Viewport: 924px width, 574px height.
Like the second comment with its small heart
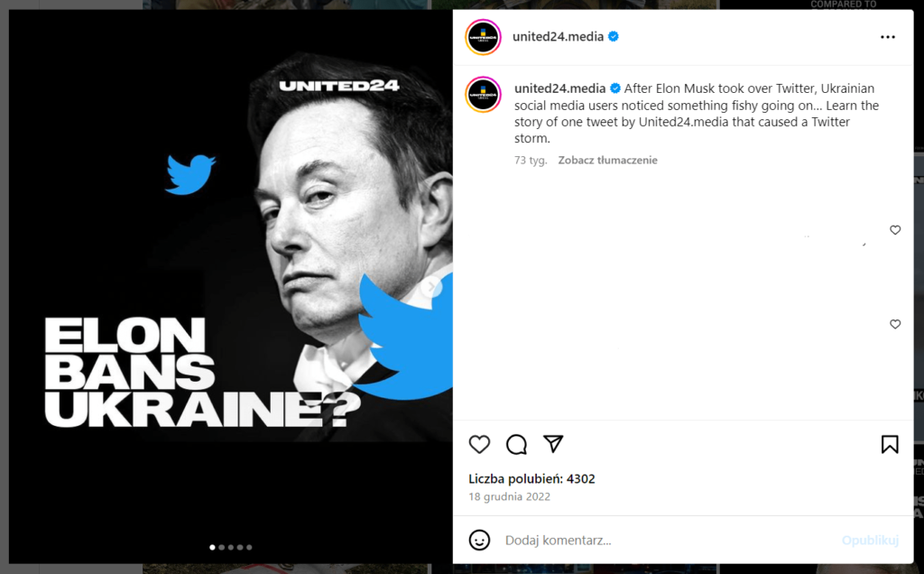click(x=895, y=324)
